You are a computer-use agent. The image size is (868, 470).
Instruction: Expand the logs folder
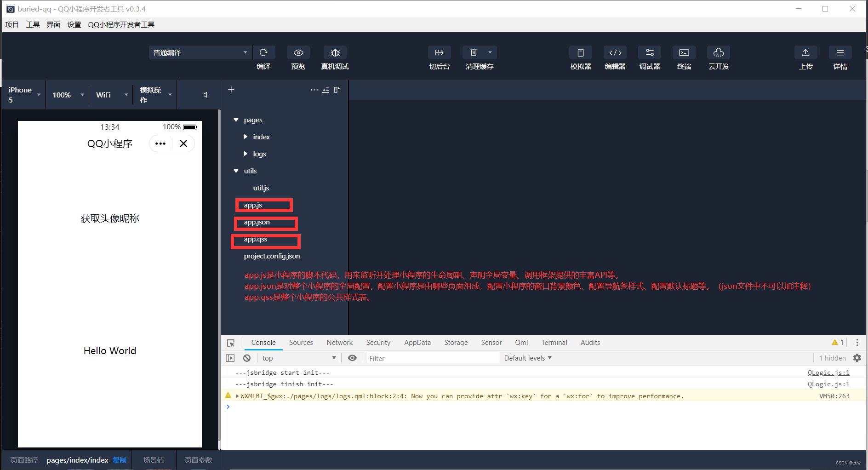pos(246,154)
